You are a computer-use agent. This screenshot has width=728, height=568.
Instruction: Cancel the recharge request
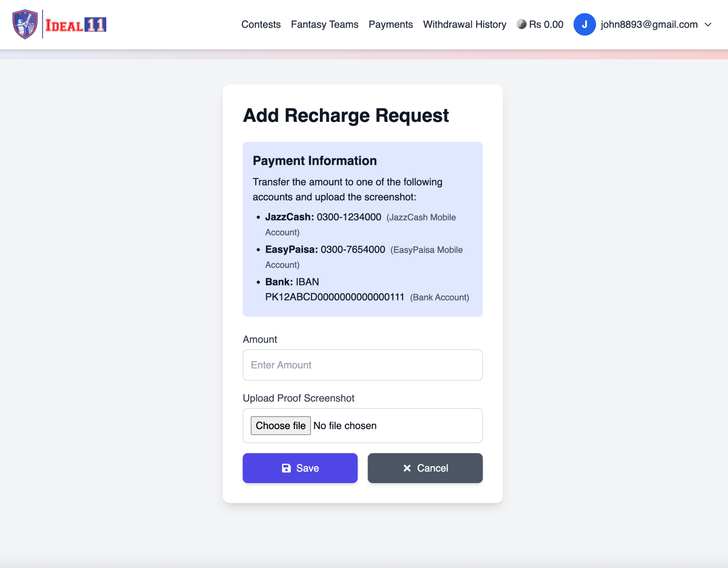pos(425,468)
